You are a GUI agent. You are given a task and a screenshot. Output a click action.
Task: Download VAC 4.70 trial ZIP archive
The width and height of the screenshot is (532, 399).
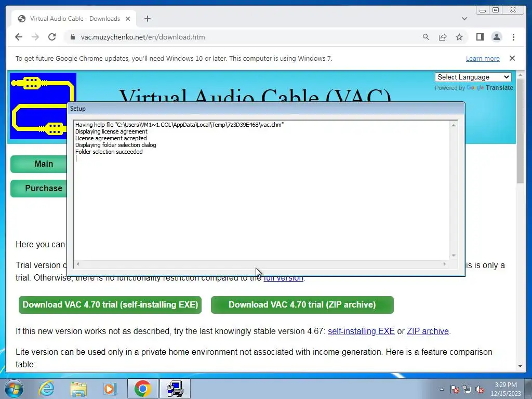tap(302, 304)
